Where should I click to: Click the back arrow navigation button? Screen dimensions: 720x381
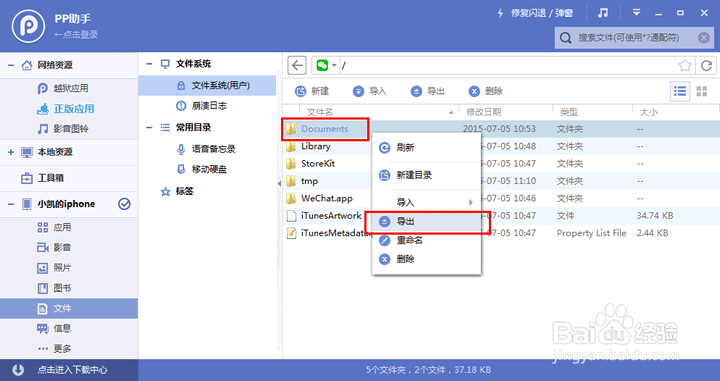[x=297, y=65]
